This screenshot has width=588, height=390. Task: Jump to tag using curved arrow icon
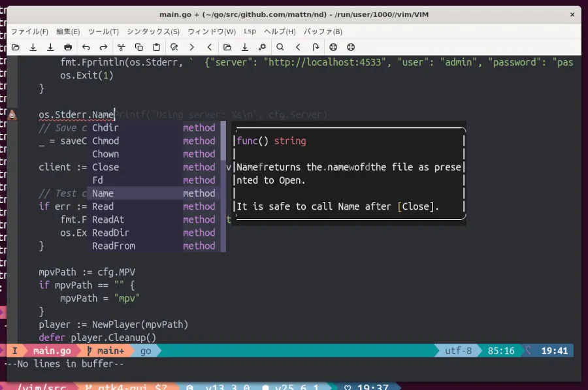click(316, 47)
